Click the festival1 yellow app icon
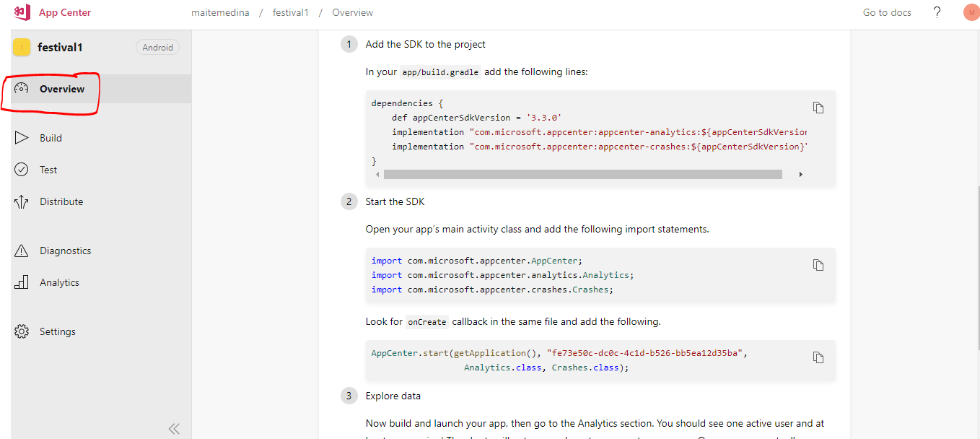The image size is (980, 439). pyautogui.click(x=22, y=47)
